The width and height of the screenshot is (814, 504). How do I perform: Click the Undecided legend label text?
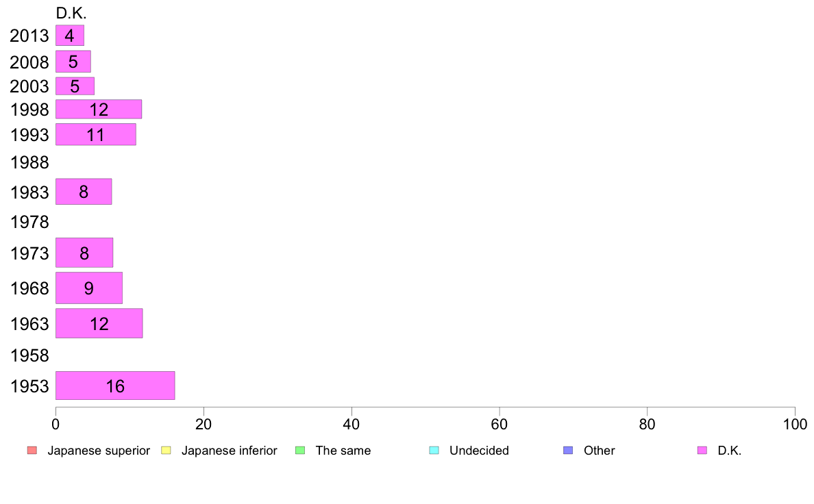point(479,451)
